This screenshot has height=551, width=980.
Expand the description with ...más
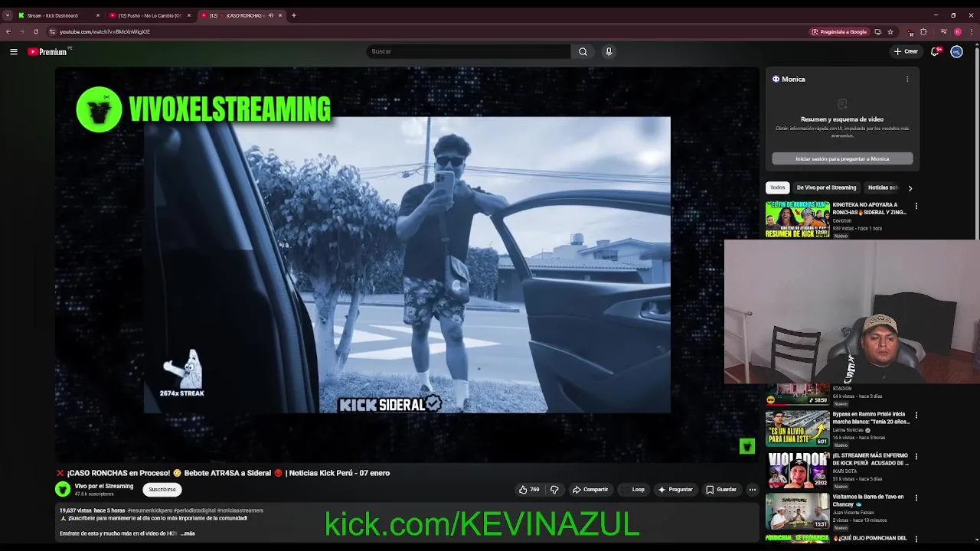(x=188, y=533)
